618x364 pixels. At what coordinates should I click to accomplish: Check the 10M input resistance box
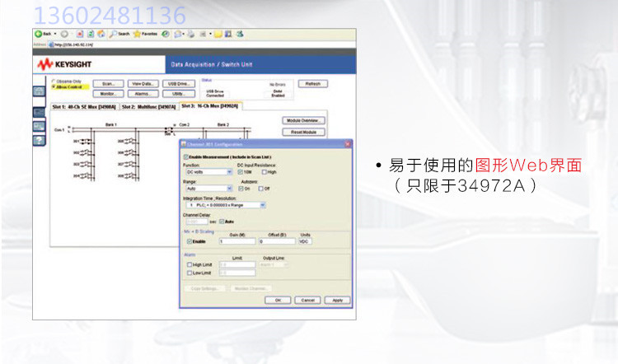coord(241,172)
